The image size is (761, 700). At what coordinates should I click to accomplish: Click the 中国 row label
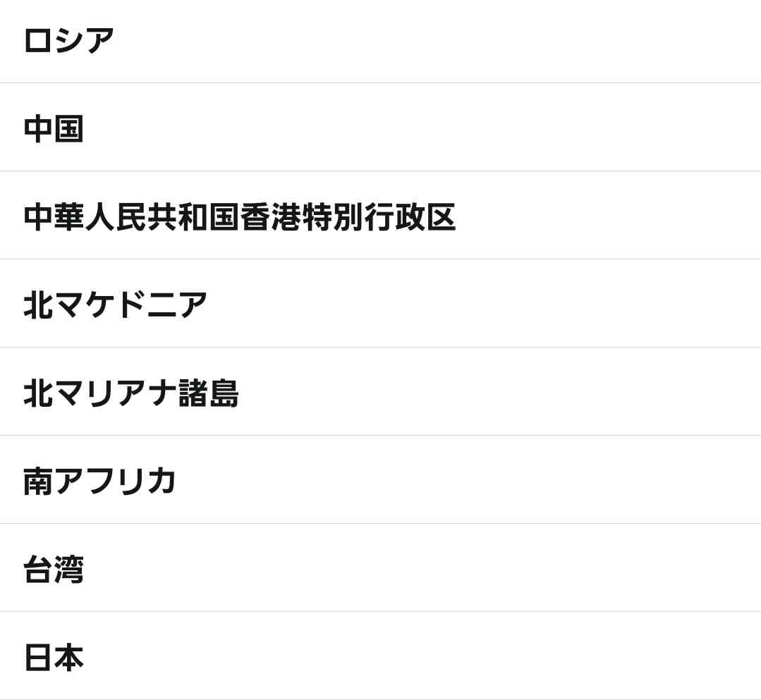54,128
